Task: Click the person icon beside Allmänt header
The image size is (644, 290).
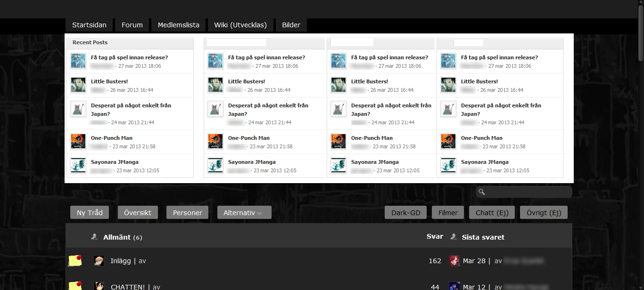Action: pyautogui.click(x=95, y=237)
